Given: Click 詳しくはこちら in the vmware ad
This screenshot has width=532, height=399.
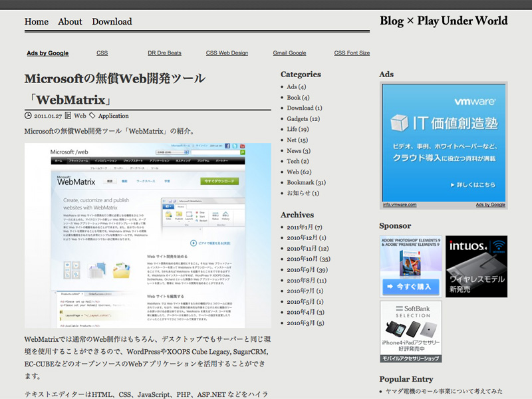Looking at the screenshot, I should click(x=473, y=185).
